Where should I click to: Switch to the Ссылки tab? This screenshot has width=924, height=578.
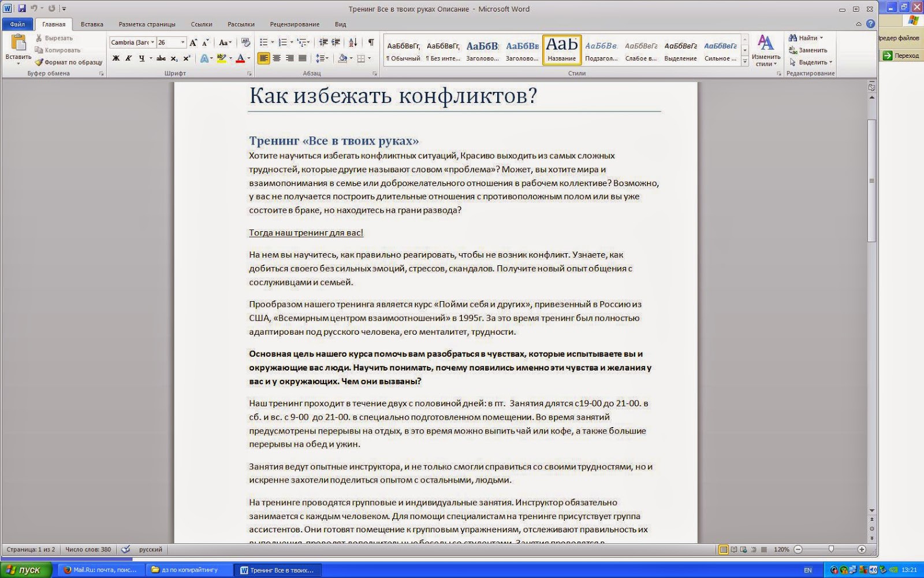pyautogui.click(x=202, y=24)
